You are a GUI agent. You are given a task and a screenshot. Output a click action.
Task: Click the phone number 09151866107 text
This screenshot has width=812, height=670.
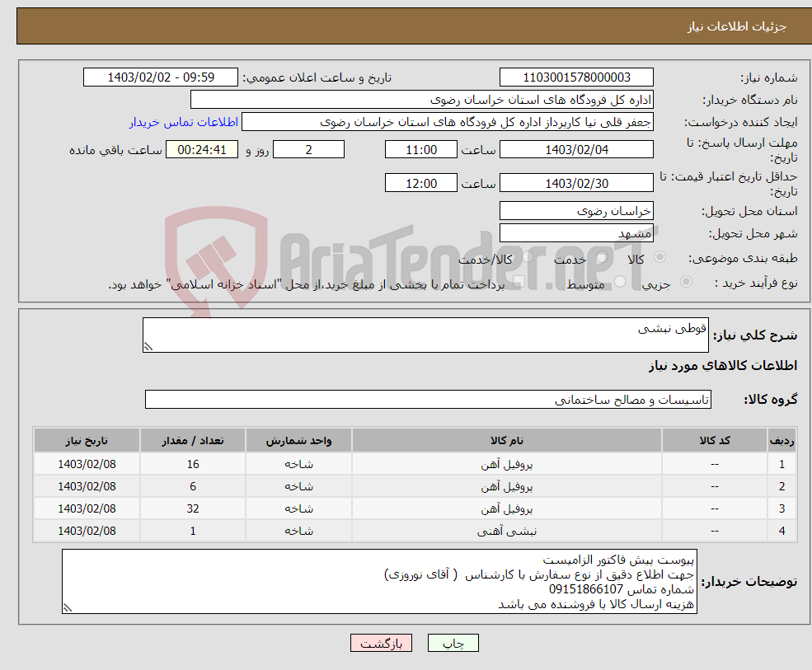[585, 589]
